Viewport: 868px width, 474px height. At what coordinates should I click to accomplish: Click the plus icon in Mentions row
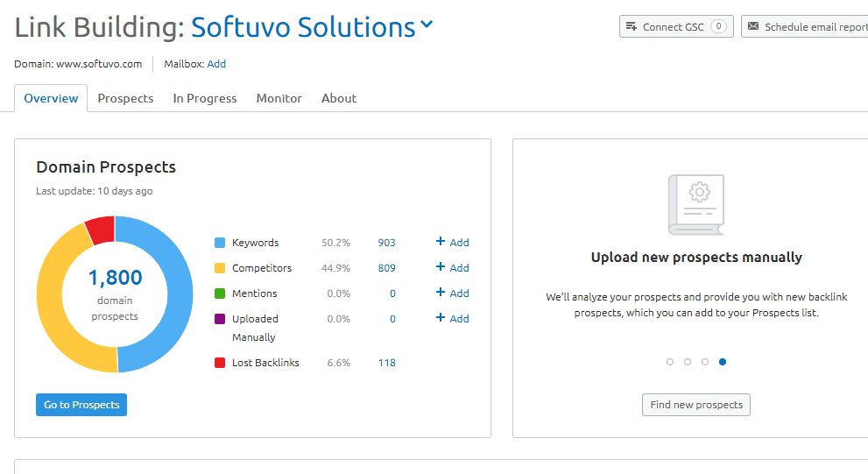coord(440,292)
